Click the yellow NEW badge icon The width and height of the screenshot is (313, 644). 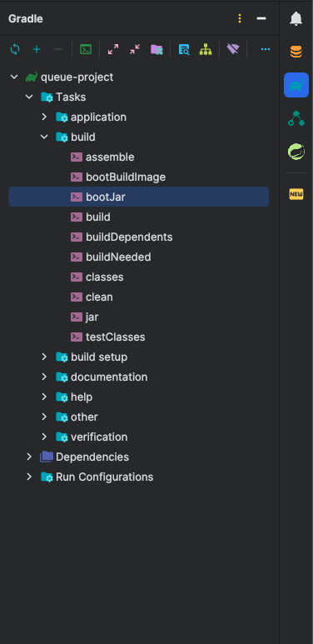(x=296, y=194)
